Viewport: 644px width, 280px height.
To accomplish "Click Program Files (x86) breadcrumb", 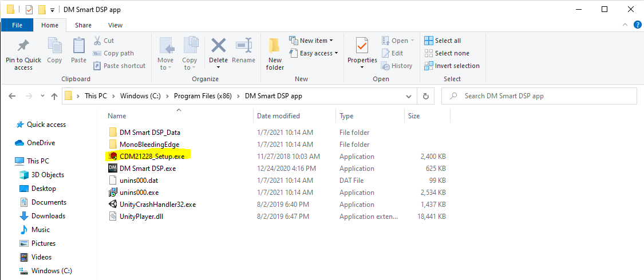I will click(203, 97).
